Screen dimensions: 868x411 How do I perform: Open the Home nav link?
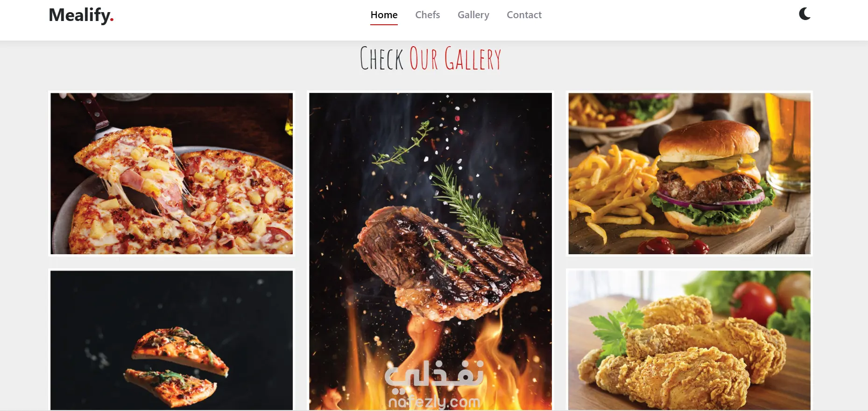pyautogui.click(x=384, y=15)
